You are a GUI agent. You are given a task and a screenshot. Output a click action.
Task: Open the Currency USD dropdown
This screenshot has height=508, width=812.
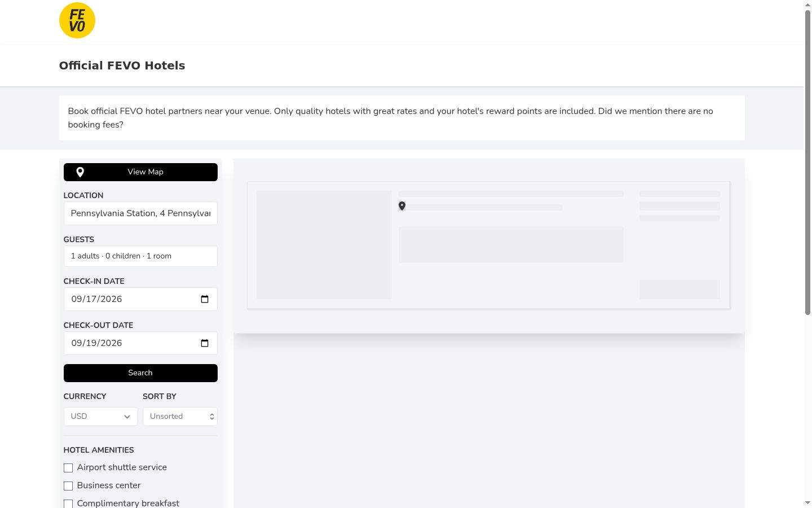coord(101,417)
